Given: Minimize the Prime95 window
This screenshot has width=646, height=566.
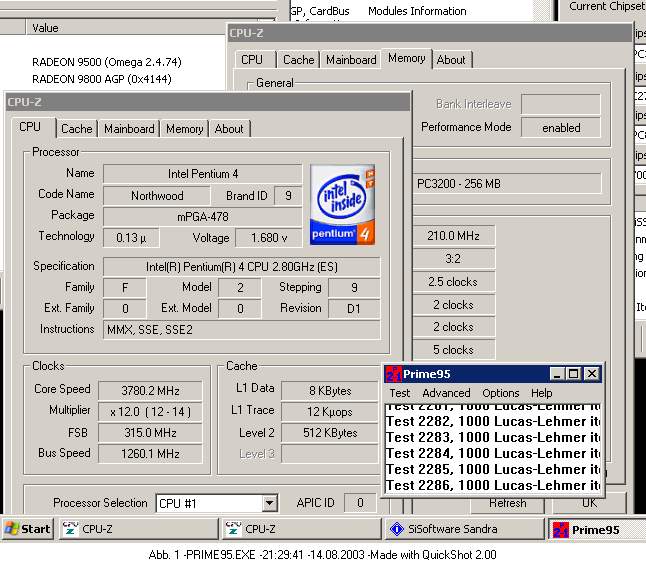Looking at the screenshot, I should pos(557,374).
